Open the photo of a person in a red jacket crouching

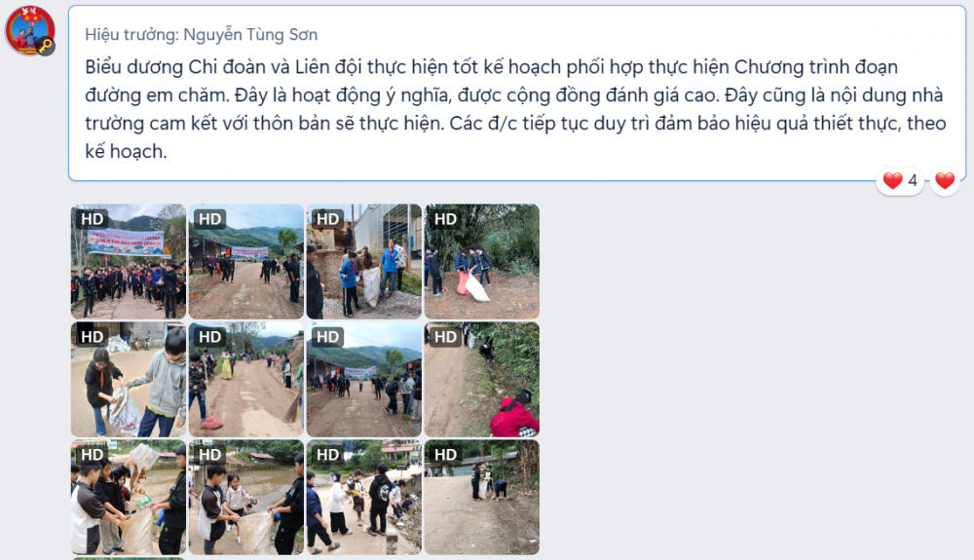(482, 379)
